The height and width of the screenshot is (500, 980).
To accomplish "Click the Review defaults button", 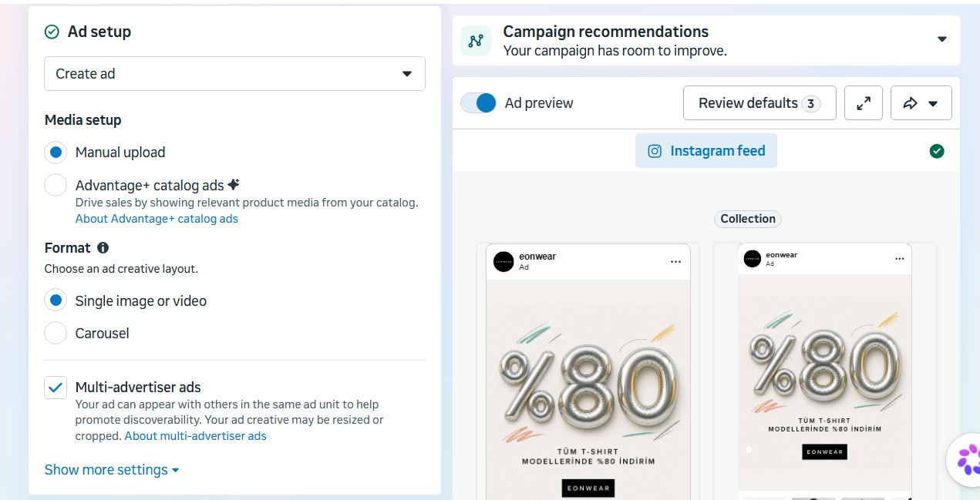I will click(759, 102).
